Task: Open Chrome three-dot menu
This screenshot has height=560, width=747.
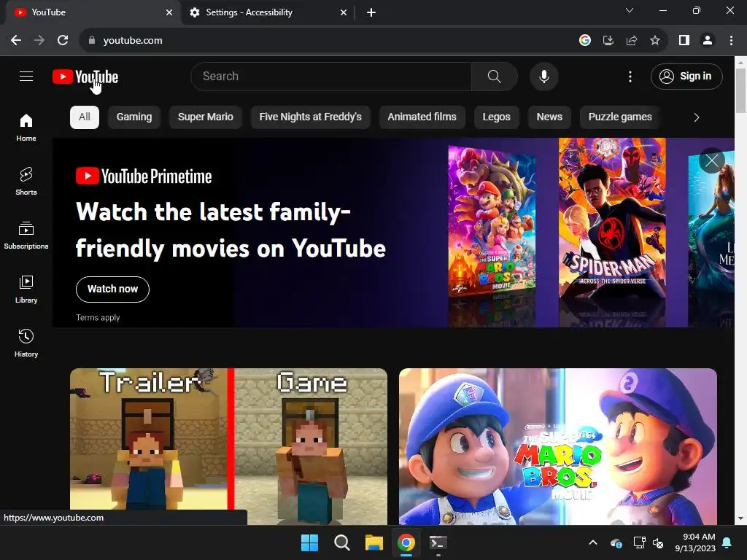Action: pyautogui.click(x=731, y=41)
